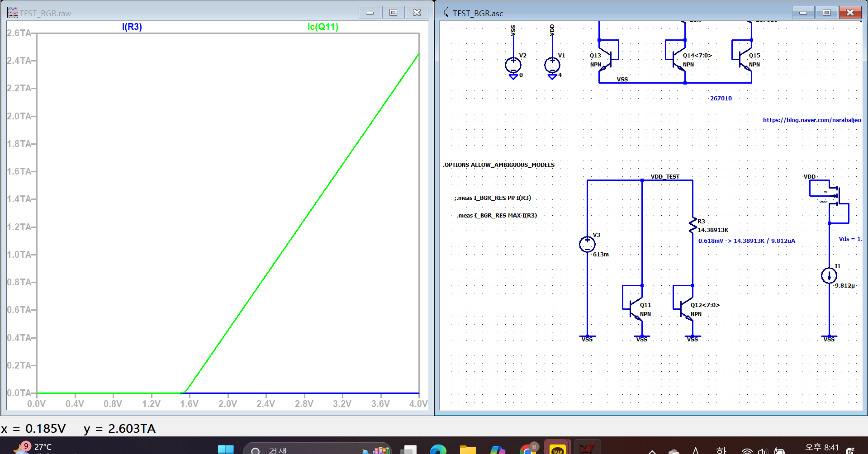Viewport: 868px width, 454px height.
Task: Select the V3 voltage source symbol
Action: pyautogui.click(x=587, y=244)
